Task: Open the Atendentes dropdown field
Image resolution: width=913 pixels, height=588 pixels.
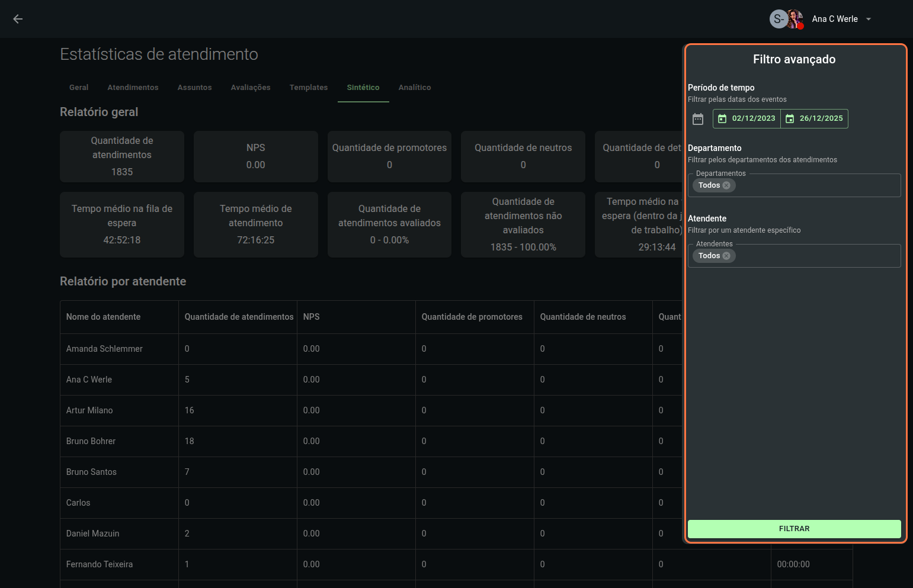Action: pyautogui.click(x=818, y=256)
